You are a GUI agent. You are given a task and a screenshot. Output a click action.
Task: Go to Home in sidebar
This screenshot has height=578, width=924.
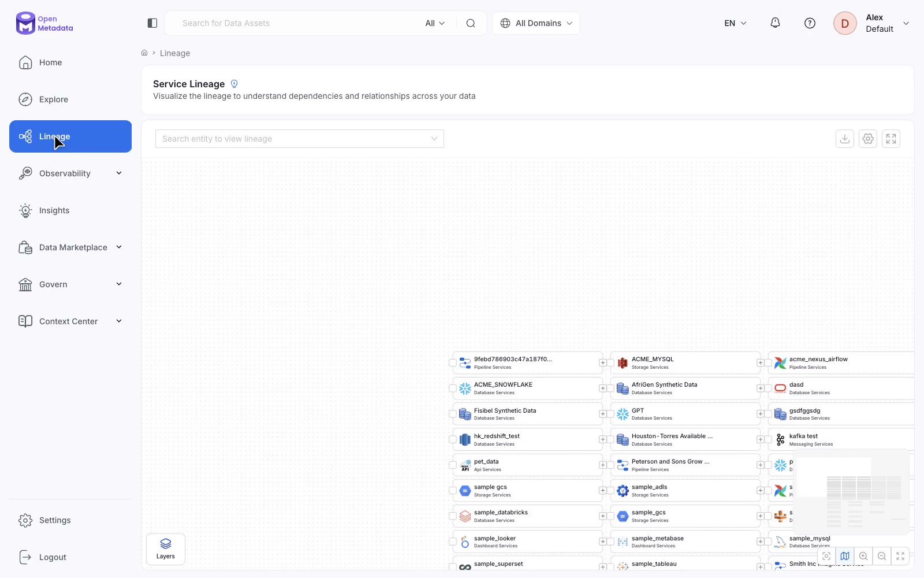click(x=70, y=62)
